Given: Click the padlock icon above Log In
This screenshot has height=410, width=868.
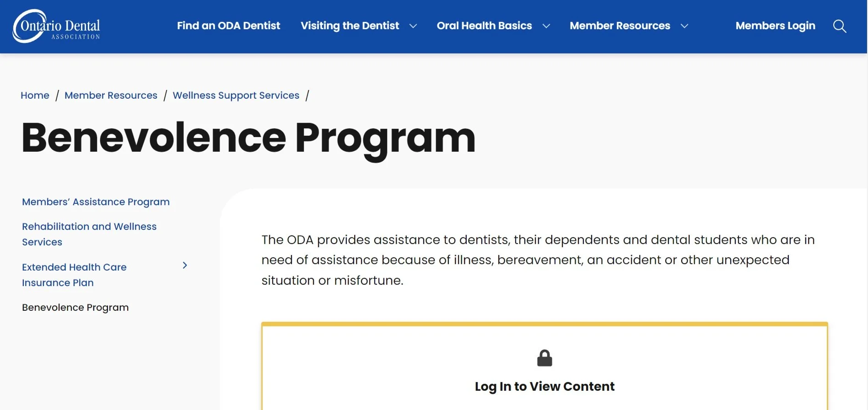Looking at the screenshot, I should tap(545, 358).
